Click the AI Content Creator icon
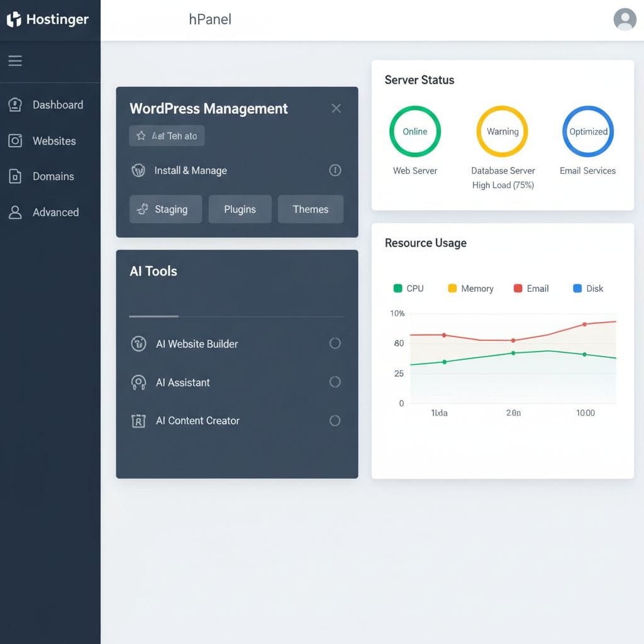The width and height of the screenshot is (644, 644). (138, 421)
